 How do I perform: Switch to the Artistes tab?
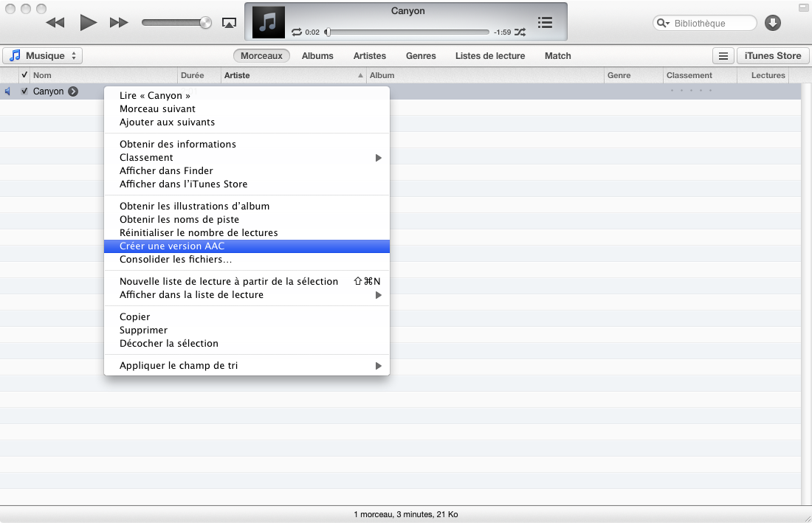(x=370, y=56)
